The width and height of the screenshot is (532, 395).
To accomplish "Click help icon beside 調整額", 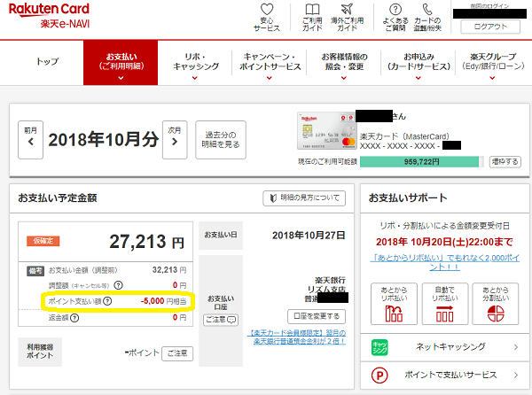I will coord(118,285).
